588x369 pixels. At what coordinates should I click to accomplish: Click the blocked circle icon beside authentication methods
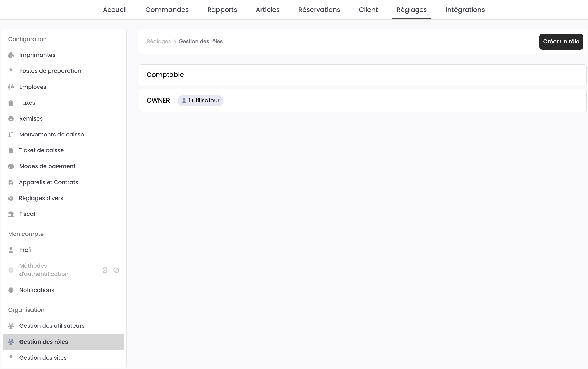tap(116, 270)
